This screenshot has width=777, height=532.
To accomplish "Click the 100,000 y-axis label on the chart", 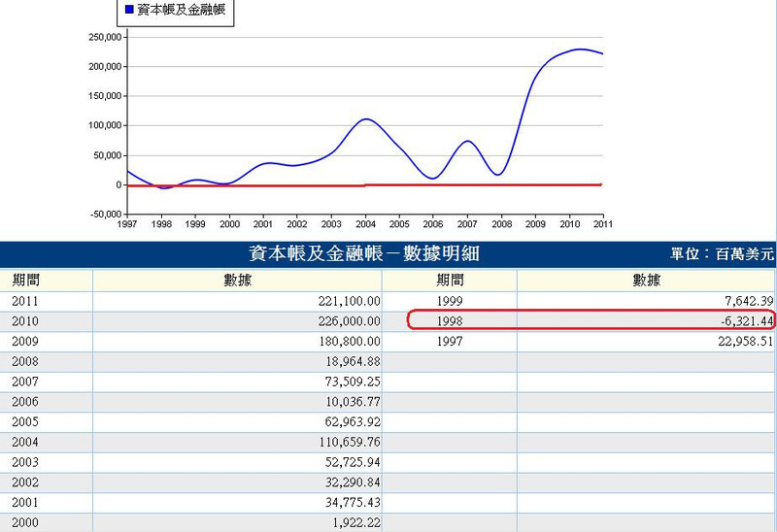I will coord(105,125).
